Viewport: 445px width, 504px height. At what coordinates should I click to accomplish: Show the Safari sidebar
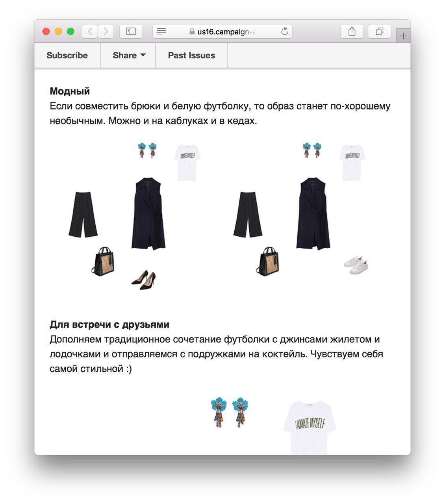point(131,31)
